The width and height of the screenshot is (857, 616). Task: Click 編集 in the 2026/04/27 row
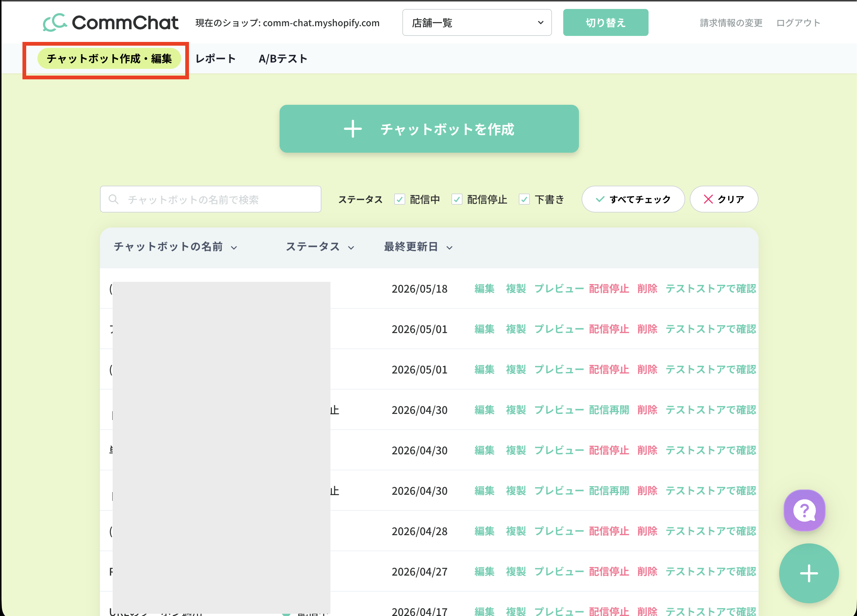(484, 572)
